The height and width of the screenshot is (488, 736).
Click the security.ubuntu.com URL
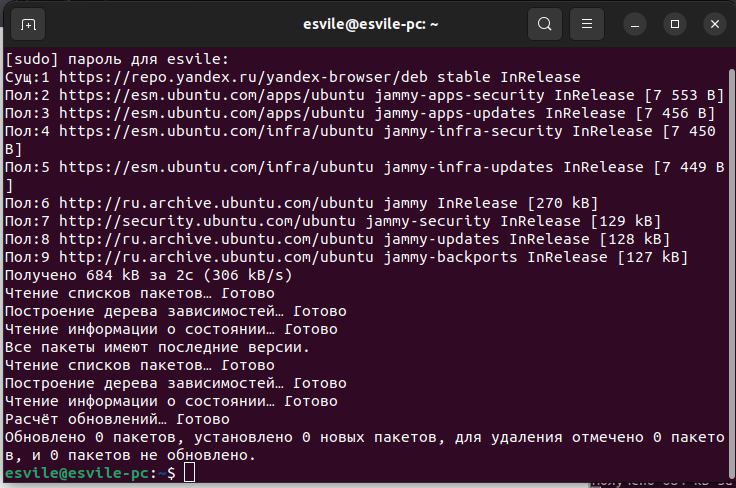207,221
